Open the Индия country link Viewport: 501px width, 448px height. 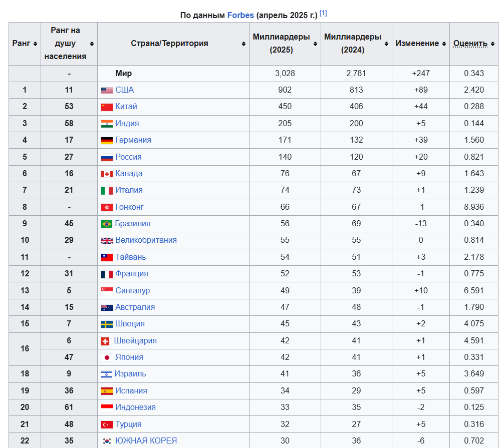(x=127, y=124)
